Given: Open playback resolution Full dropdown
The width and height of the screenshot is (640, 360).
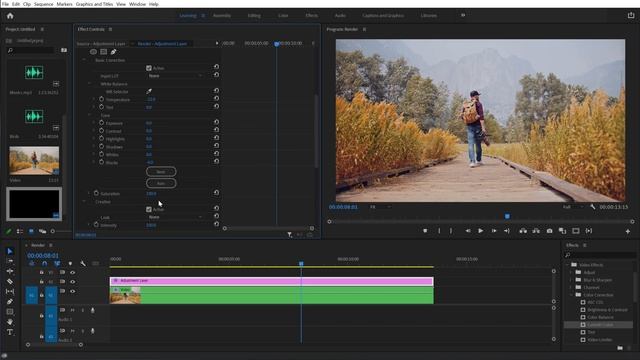Looking at the screenshot, I should coord(573,207).
